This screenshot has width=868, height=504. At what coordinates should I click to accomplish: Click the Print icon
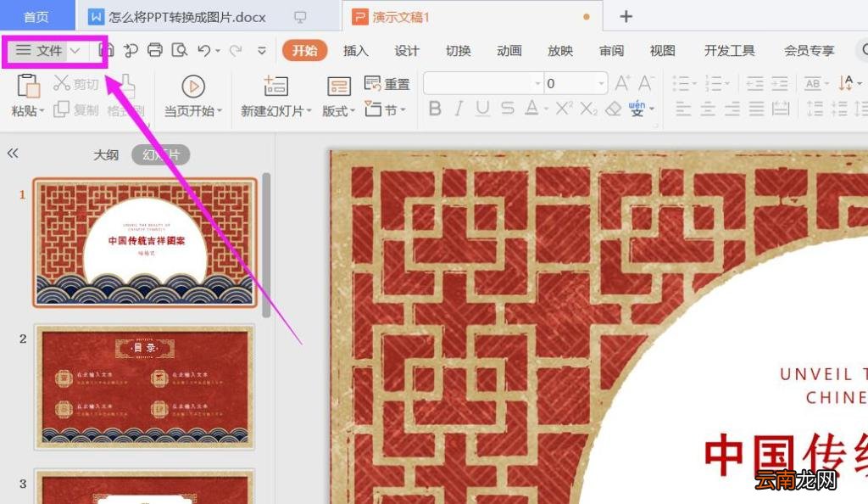point(155,50)
